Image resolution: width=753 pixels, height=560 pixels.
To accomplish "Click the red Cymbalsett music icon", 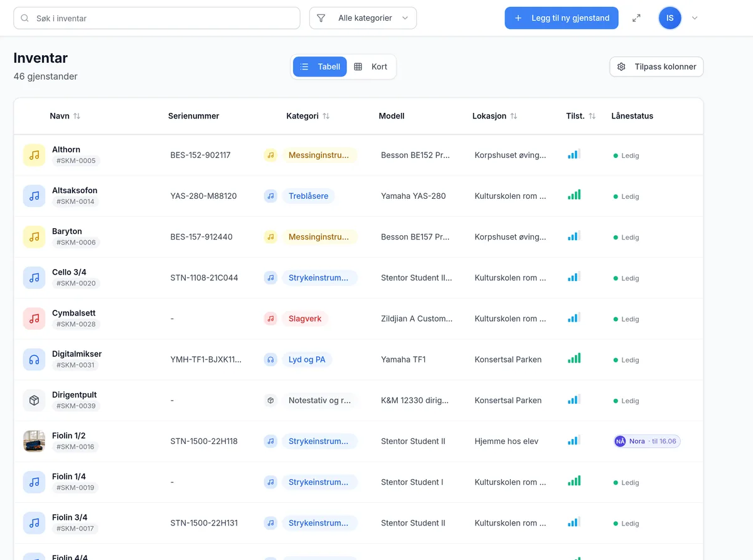I will (34, 319).
